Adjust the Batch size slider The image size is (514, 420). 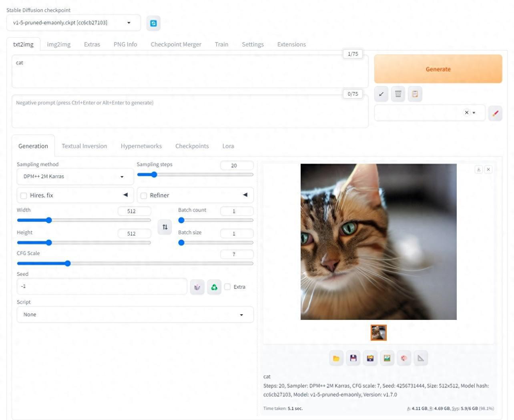point(216,243)
